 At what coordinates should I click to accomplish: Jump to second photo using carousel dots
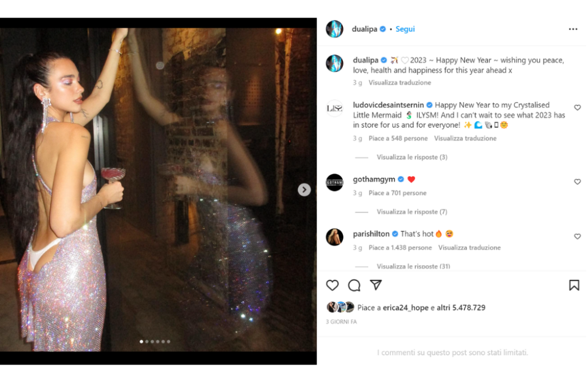point(146,342)
